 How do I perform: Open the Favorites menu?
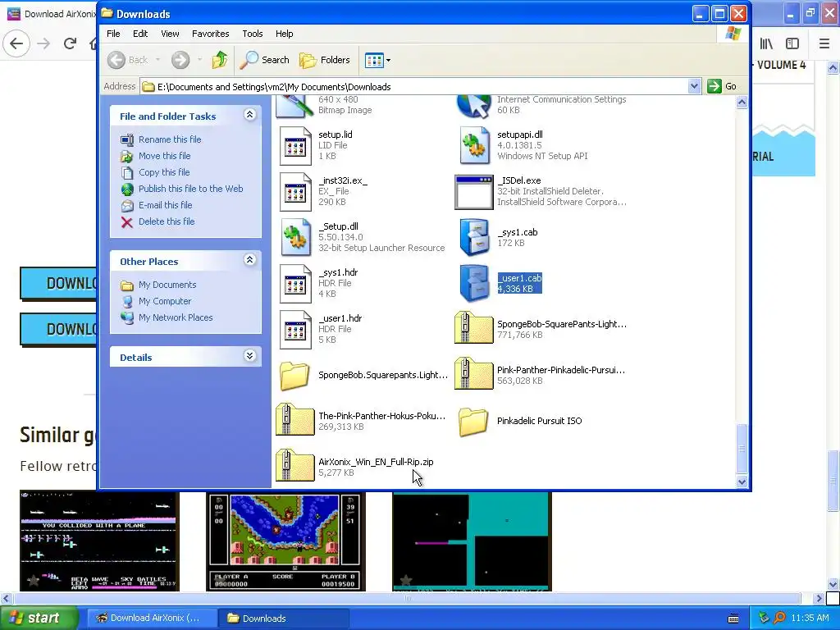pos(211,34)
